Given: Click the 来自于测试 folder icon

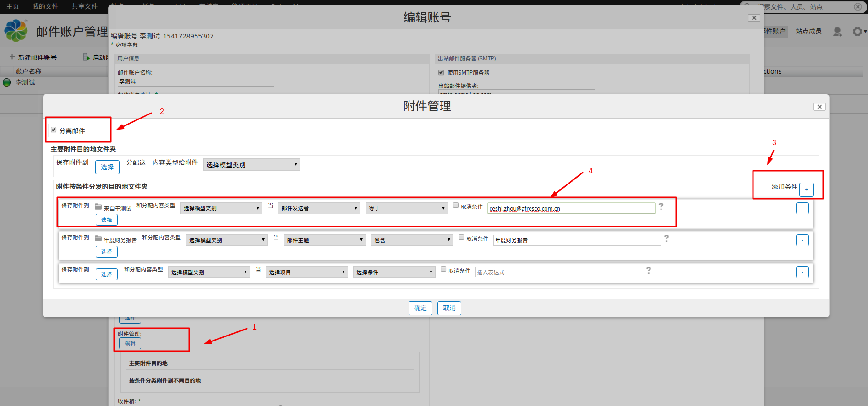Looking at the screenshot, I should [98, 206].
